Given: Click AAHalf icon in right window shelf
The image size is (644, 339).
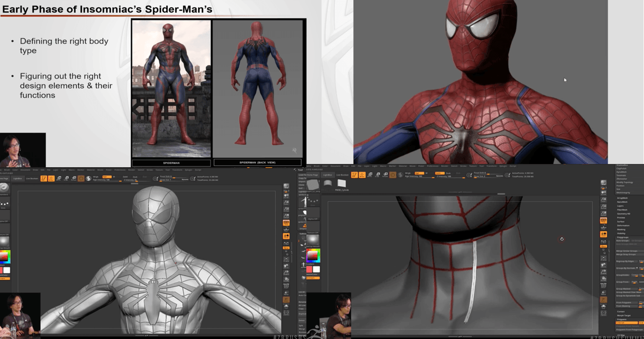Looking at the screenshot, I should 604,213.
